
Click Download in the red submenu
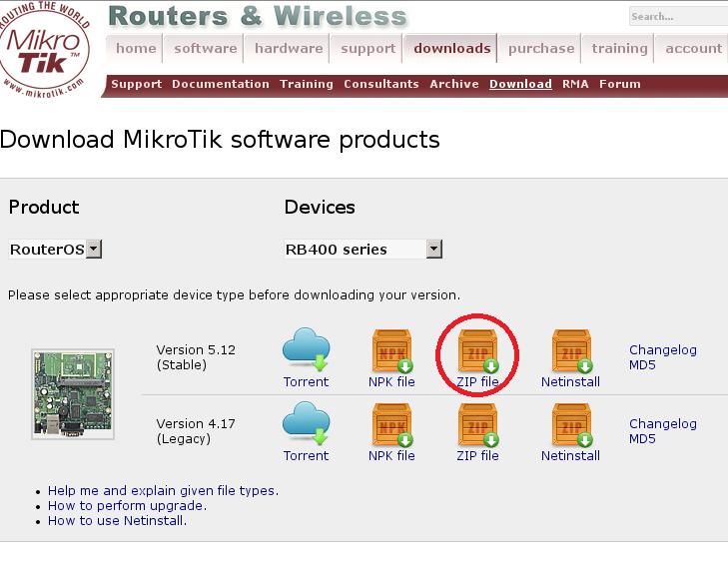(x=520, y=84)
